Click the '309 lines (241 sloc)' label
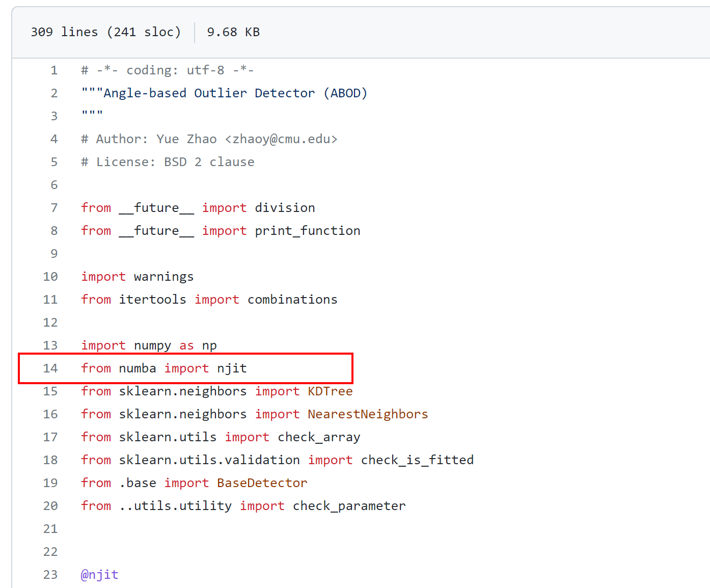This screenshot has width=710, height=588. (105, 32)
